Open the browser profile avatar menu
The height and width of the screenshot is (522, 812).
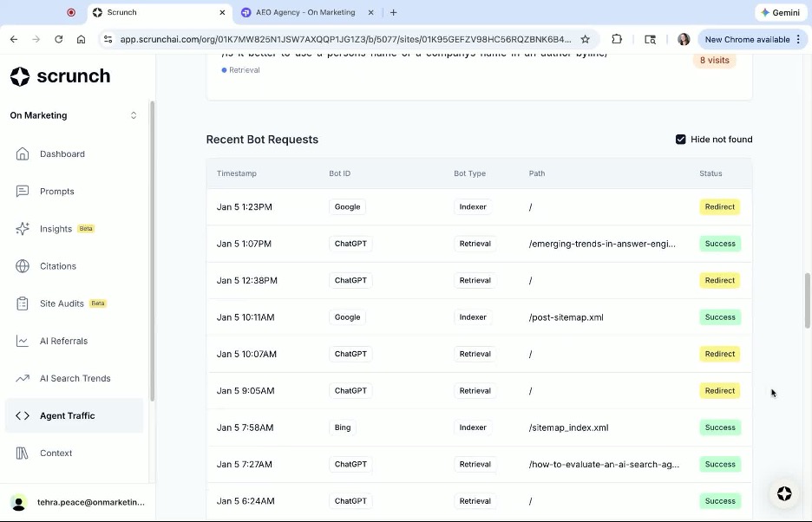click(684, 39)
